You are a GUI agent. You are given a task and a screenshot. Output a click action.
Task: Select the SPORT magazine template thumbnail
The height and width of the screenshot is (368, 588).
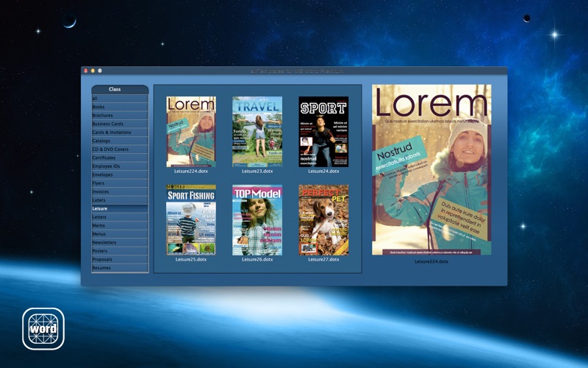(x=323, y=132)
